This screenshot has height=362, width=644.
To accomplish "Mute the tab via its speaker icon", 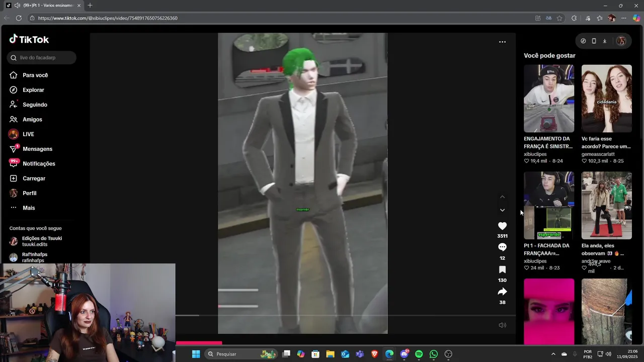I will coord(17,6).
